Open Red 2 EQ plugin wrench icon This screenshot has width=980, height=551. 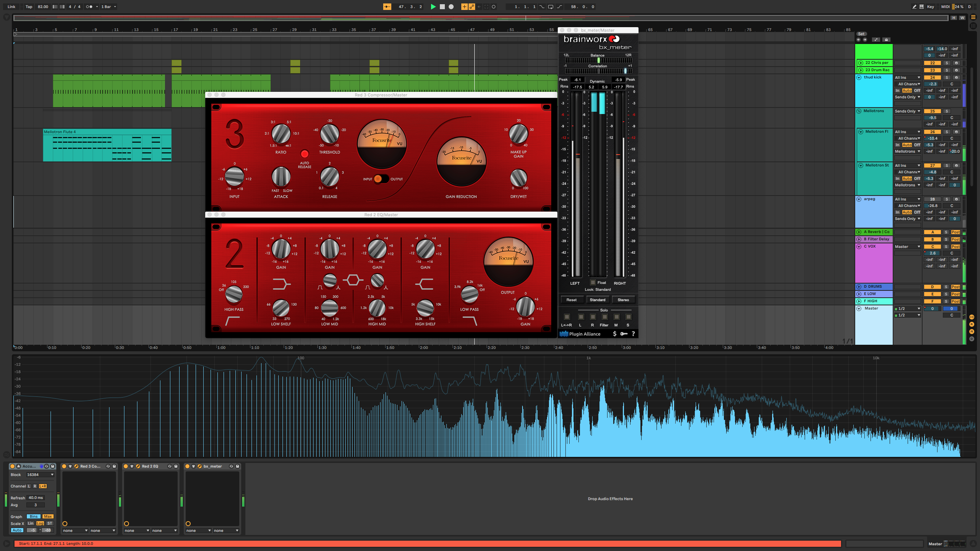138,466
